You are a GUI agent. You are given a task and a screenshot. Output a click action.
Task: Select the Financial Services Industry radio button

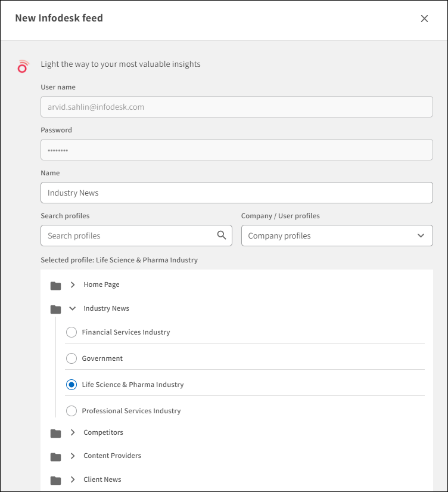(x=71, y=332)
